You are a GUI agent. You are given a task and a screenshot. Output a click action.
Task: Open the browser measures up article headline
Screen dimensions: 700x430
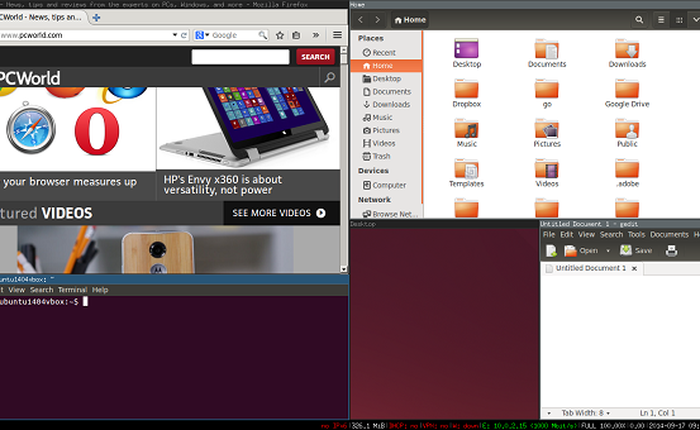point(69,182)
